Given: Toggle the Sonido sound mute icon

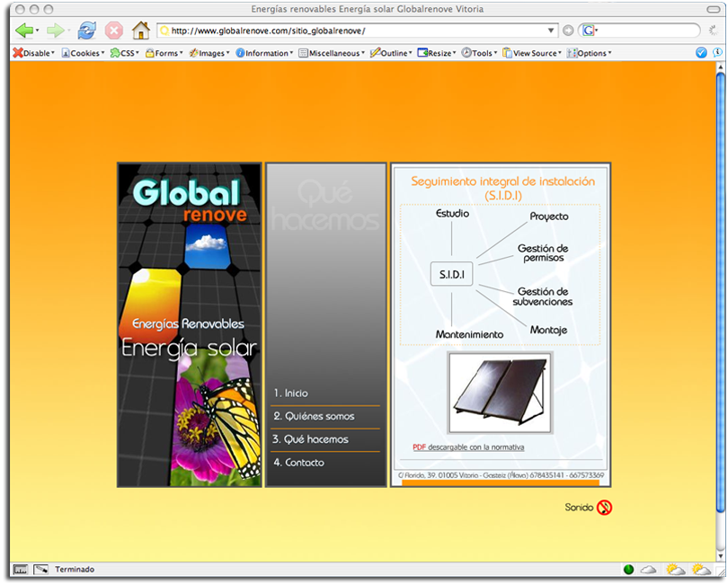Looking at the screenshot, I should pos(604,508).
